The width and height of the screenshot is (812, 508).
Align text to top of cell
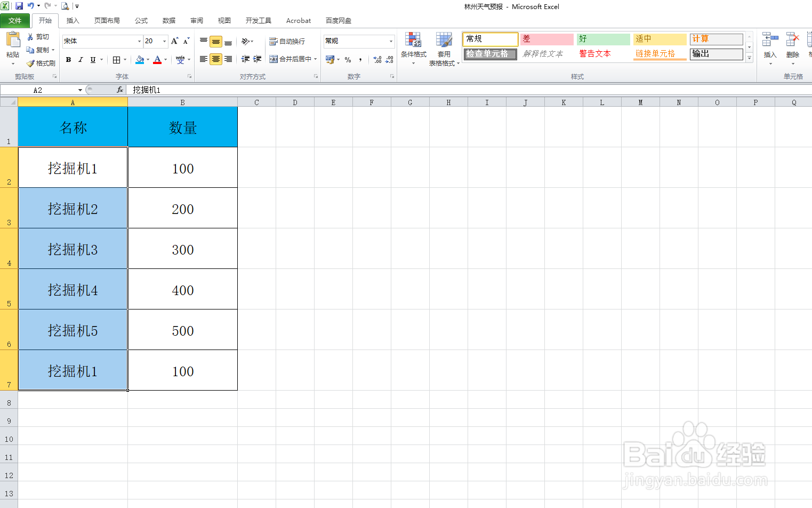pos(204,41)
